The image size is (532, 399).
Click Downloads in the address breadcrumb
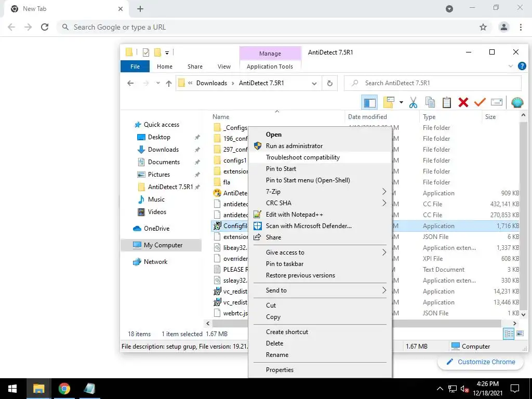pos(212,83)
